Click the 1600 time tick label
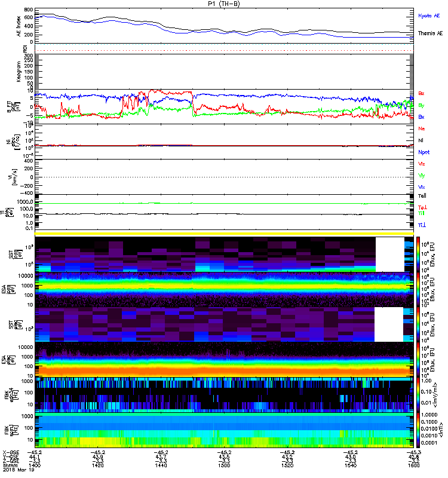Viewport: 448px width, 478px height. [413, 465]
